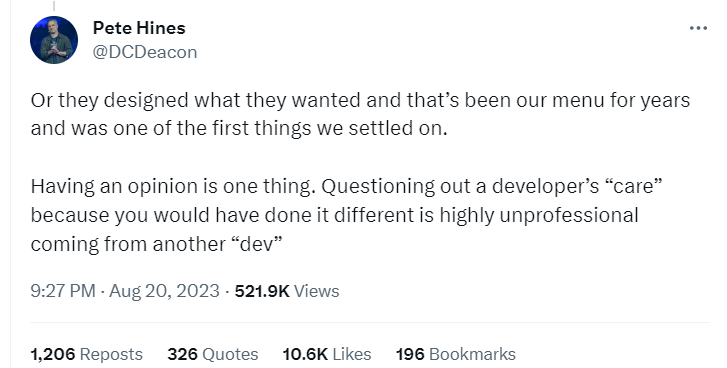Click the 196 Bookmarks count

[456, 354]
